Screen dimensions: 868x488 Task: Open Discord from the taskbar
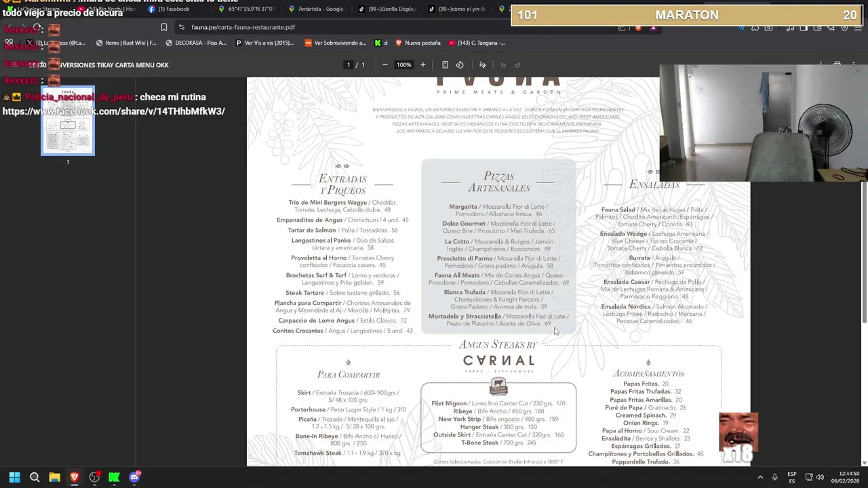[134, 477]
